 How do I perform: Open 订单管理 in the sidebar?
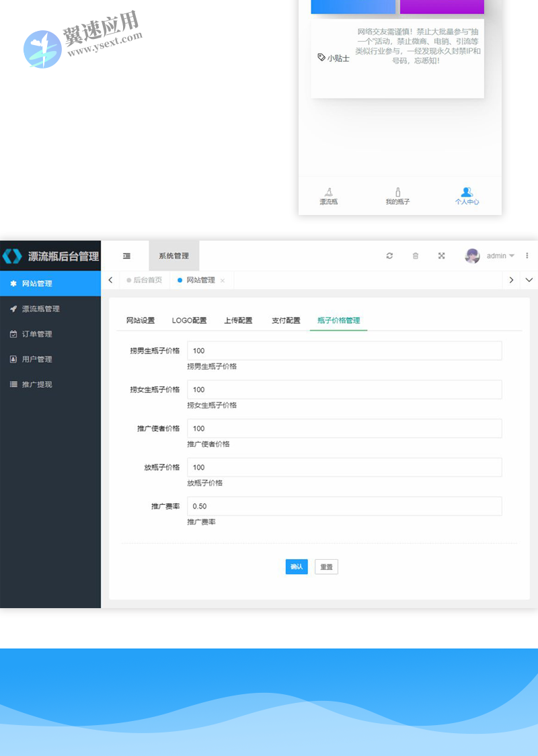37,334
